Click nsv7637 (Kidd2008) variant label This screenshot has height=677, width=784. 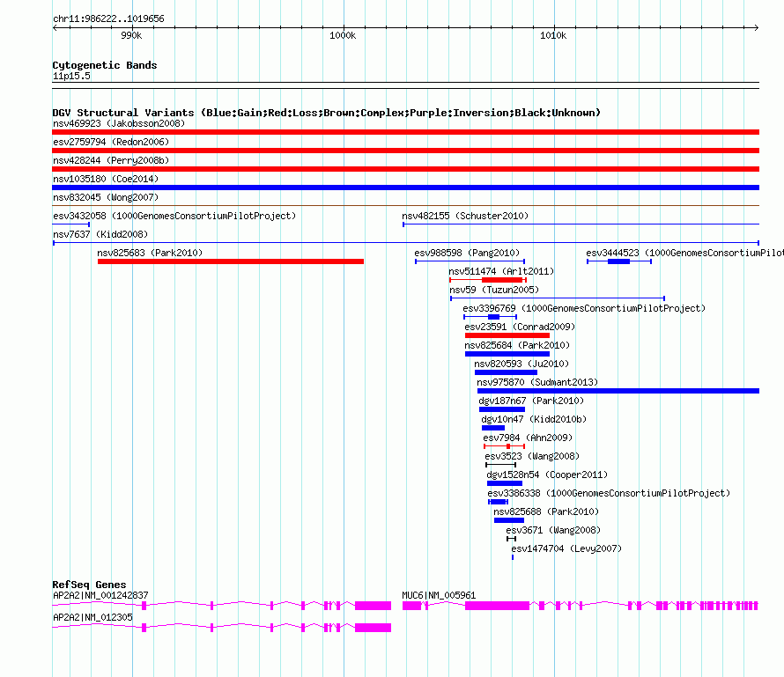pyautogui.click(x=100, y=234)
